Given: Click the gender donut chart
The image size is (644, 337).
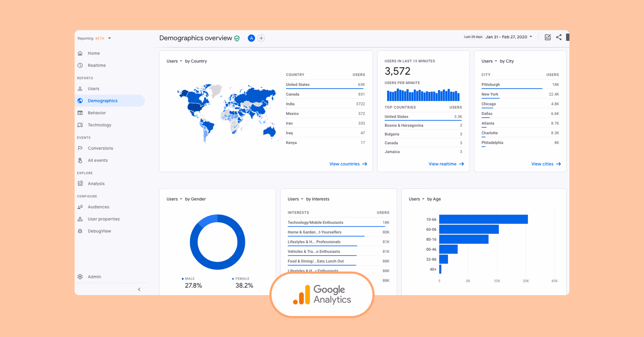Looking at the screenshot, I should (217, 242).
